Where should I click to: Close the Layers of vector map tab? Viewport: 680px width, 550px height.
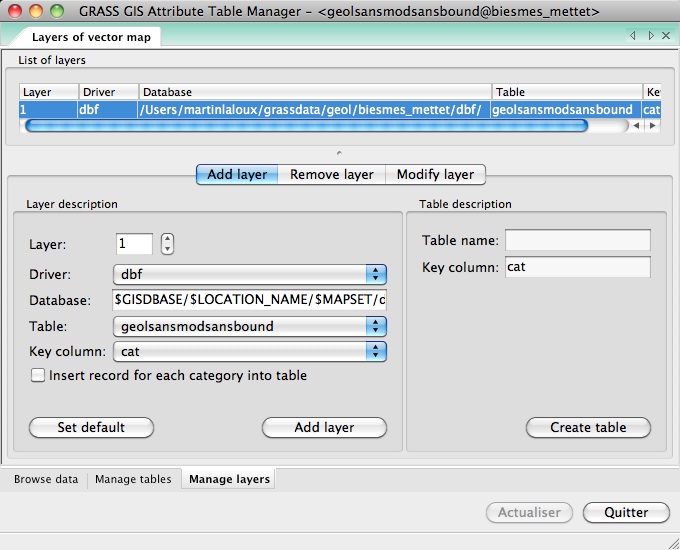point(667,36)
